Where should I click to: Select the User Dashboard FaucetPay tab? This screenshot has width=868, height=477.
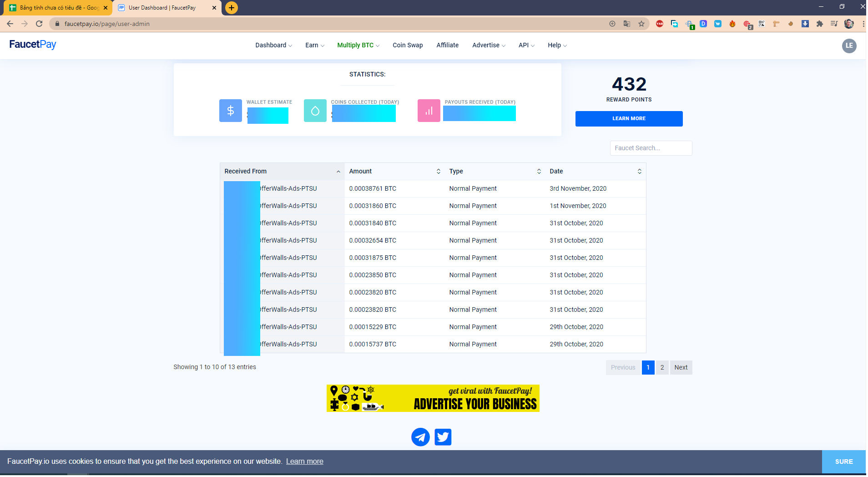click(167, 8)
